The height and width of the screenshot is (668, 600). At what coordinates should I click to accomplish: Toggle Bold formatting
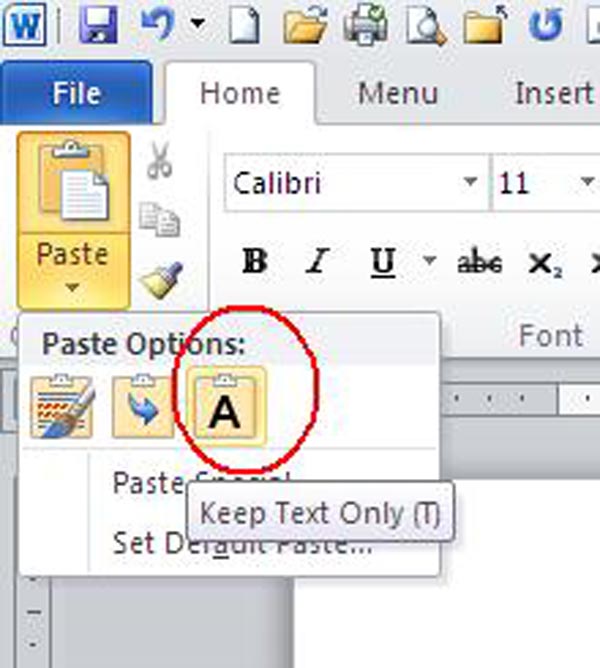(x=255, y=262)
